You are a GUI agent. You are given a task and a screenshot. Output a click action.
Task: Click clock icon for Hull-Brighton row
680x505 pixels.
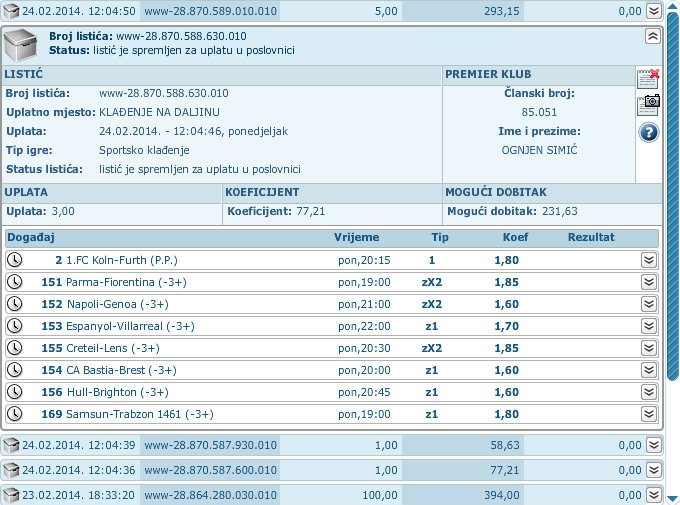click(x=15, y=392)
